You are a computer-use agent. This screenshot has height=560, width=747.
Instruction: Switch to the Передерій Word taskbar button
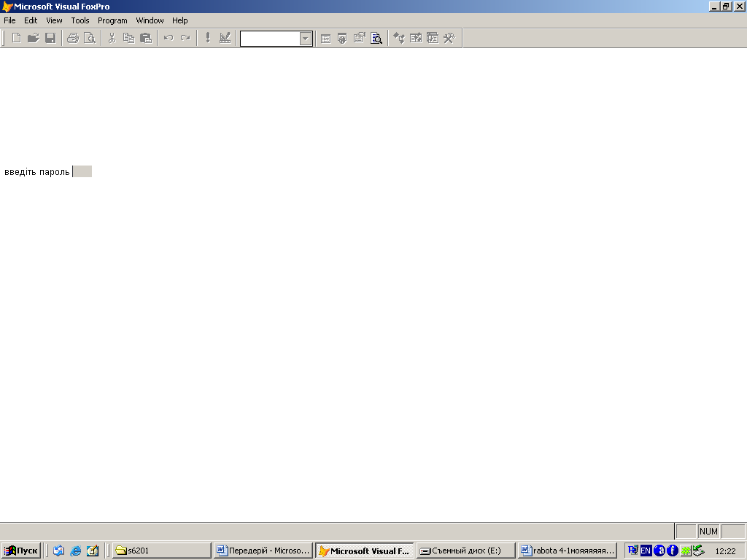click(263, 551)
